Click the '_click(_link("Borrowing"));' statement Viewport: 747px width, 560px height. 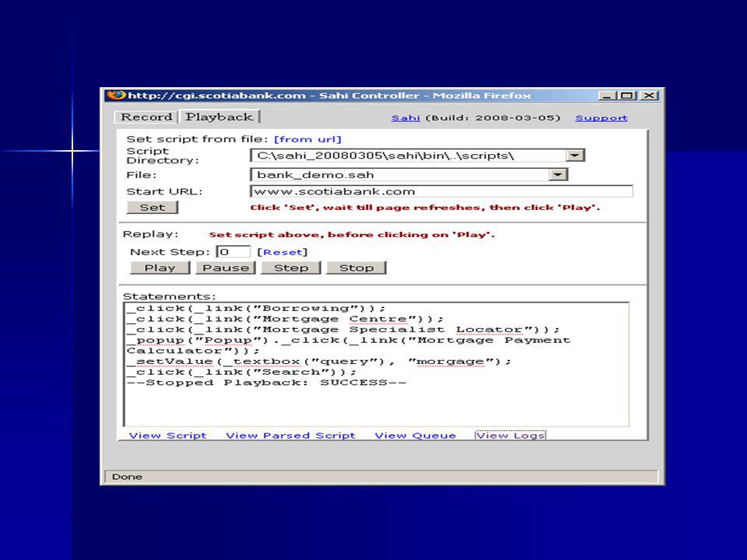click(256, 309)
